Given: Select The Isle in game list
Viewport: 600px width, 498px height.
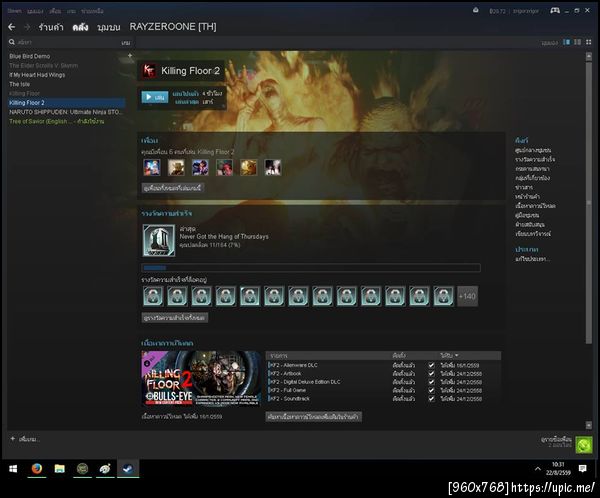Looking at the screenshot, I should (20, 84).
